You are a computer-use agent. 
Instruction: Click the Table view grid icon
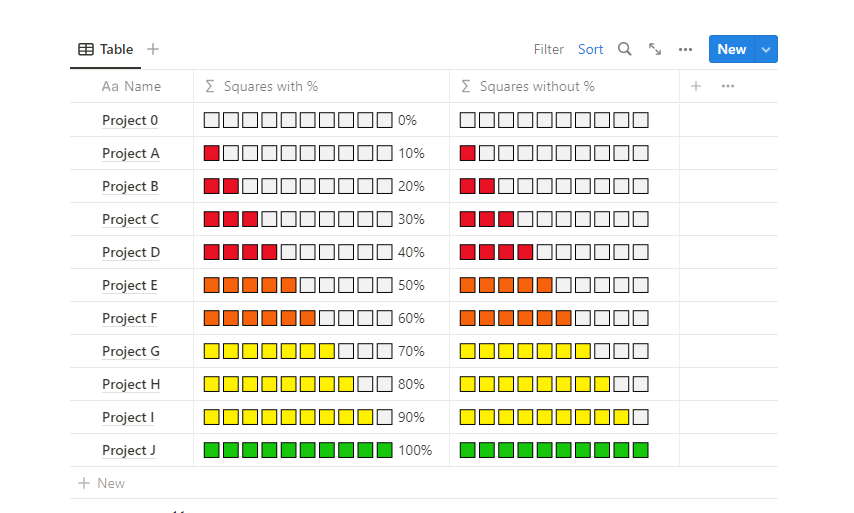pos(86,49)
